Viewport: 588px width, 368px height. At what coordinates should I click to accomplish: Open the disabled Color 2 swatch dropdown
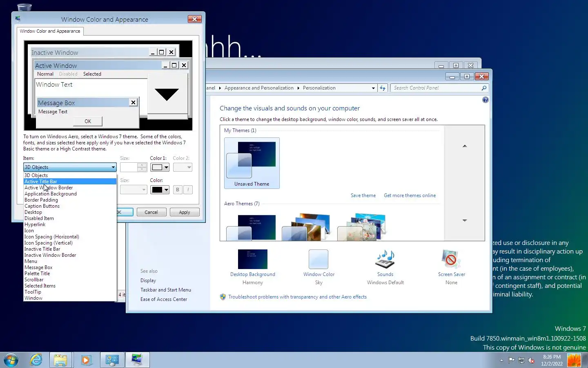(183, 167)
